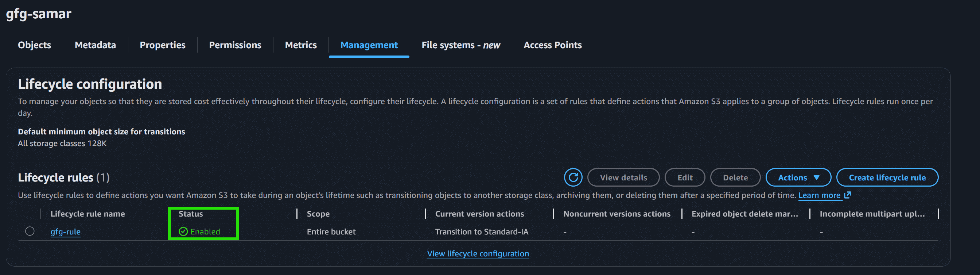Image resolution: width=980 pixels, height=275 pixels.
Task: Click the Entire bucket scope cell
Action: coord(331,232)
